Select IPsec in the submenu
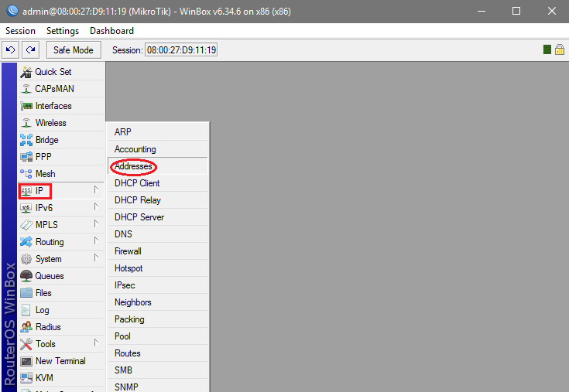This screenshot has height=392, width=569. (x=158, y=285)
